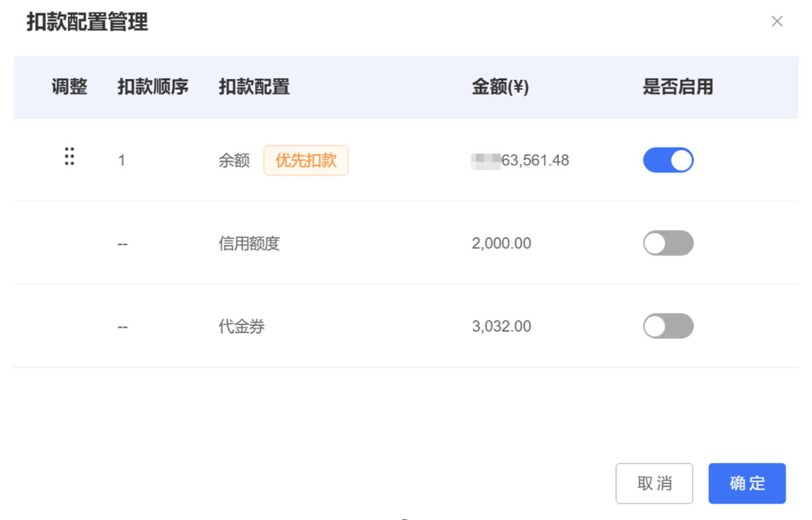The height and width of the screenshot is (520, 812).
Task: Select the 调整 column header
Action: click(70, 87)
